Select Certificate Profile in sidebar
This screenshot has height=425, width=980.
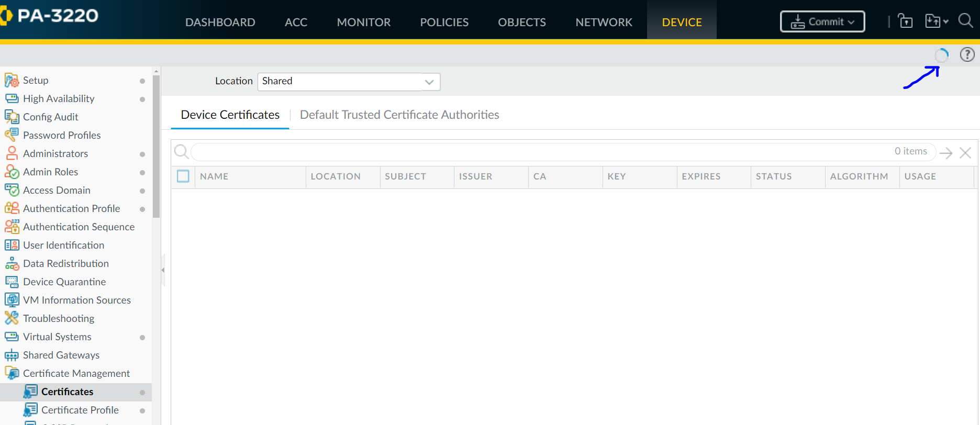point(80,410)
